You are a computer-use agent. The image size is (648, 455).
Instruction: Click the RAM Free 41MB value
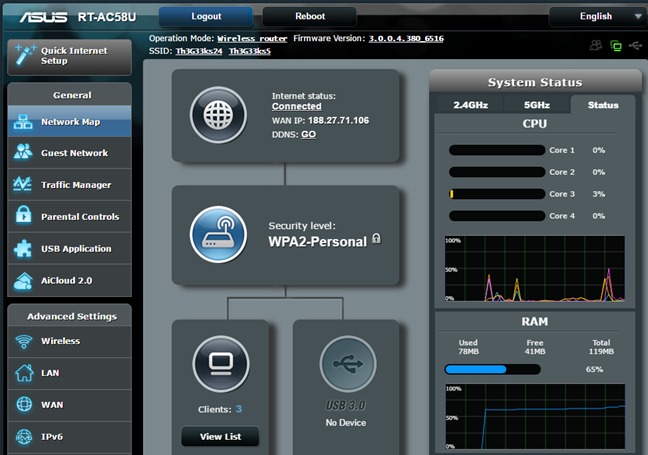(x=535, y=351)
